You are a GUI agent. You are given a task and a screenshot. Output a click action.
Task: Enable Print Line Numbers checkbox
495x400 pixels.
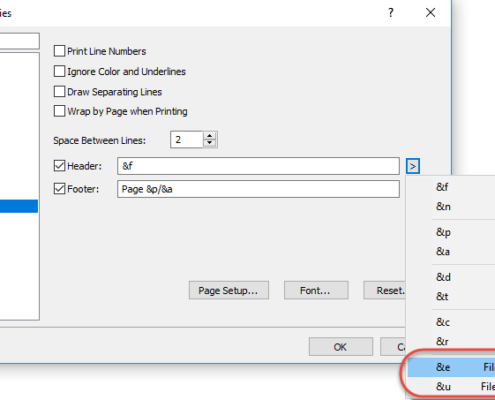pyautogui.click(x=59, y=51)
